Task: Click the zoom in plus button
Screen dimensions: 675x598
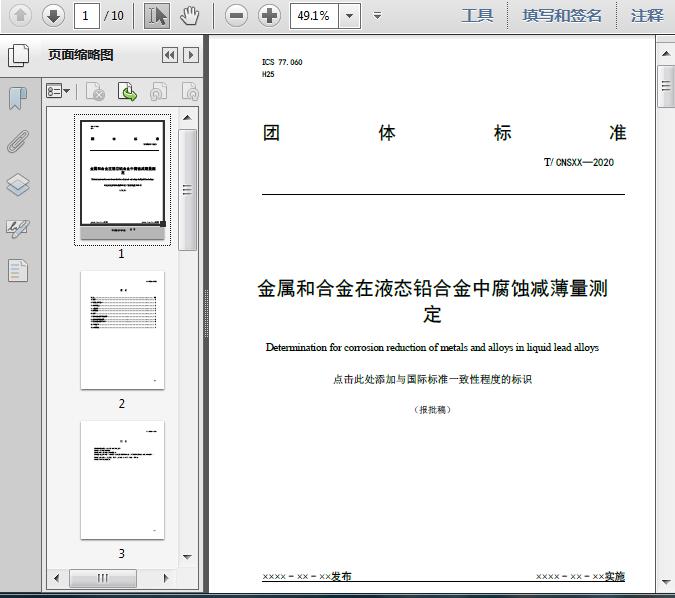Action: (269, 15)
